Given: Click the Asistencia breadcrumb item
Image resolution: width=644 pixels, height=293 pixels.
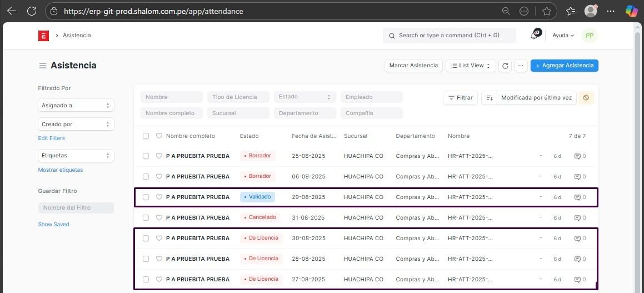Looking at the screenshot, I should (x=77, y=36).
